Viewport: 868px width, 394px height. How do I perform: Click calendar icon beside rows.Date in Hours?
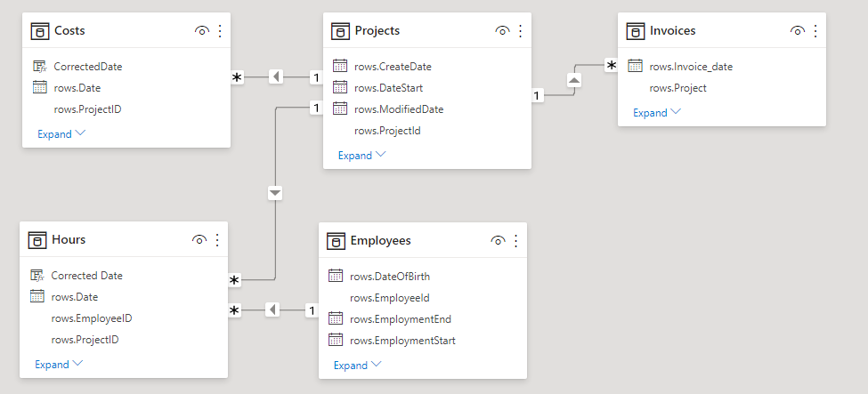37,296
